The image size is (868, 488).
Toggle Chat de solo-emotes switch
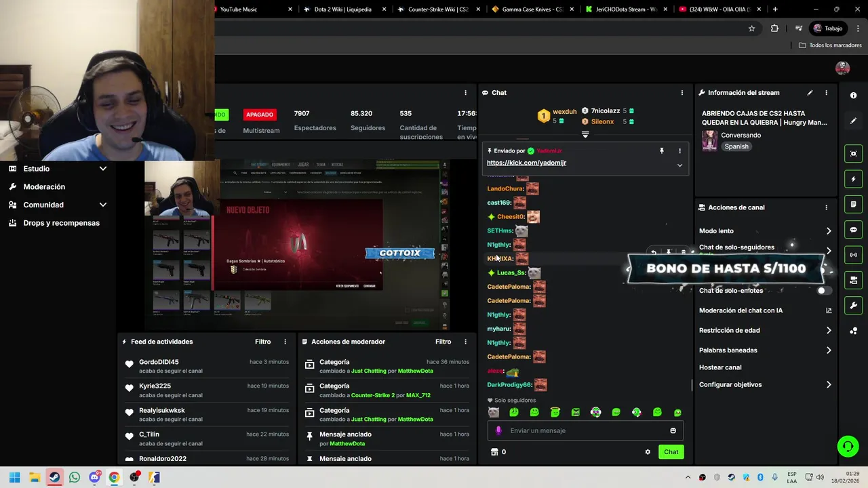click(823, 291)
